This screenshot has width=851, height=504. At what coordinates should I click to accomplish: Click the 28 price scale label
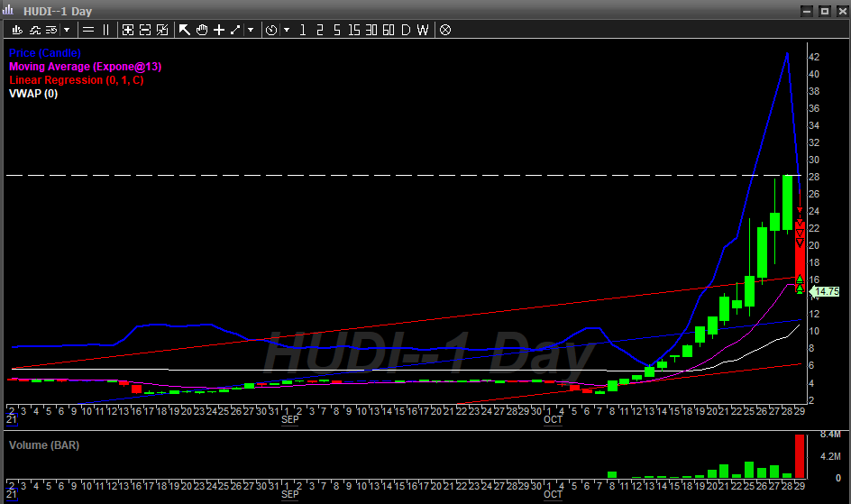coord(814,177)
